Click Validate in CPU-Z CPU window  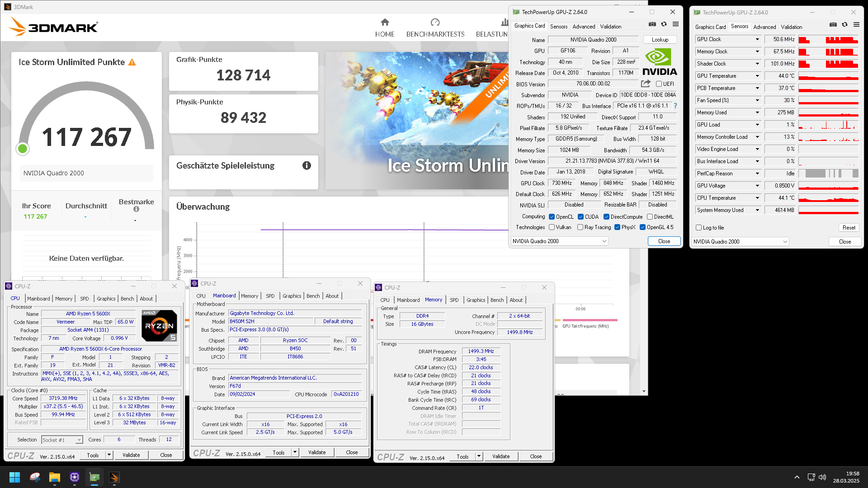[131, 455]
